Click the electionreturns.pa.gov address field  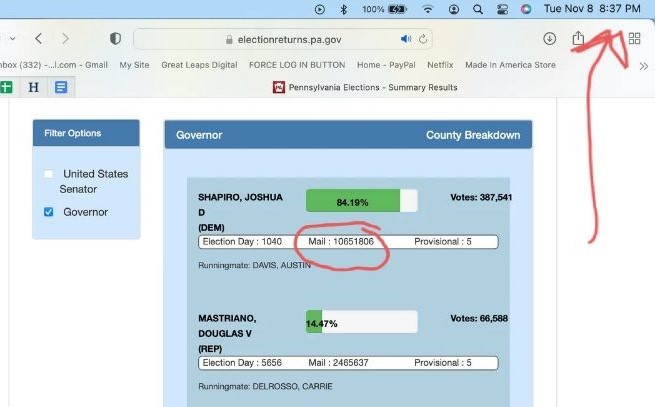[x=283, y=39]
